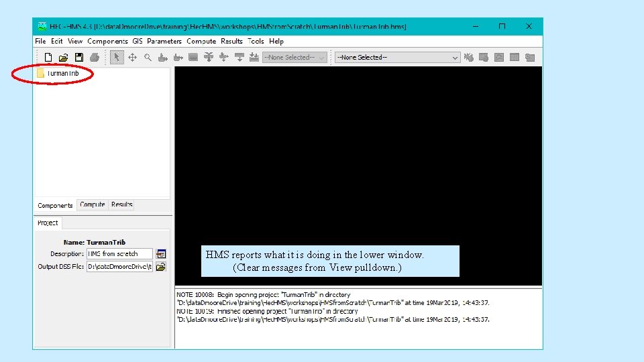Open the Parameters menu
The image size is (644, 362).
164,41
